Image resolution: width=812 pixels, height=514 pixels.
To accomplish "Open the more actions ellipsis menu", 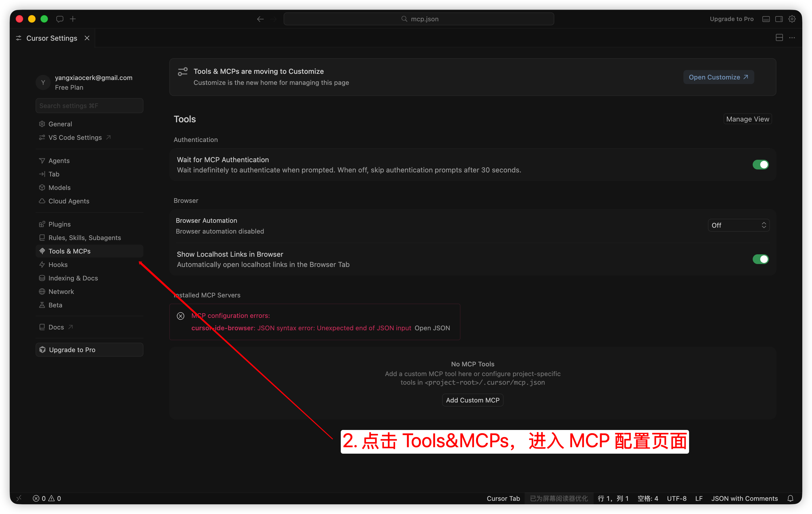I will (x=792, y=38).
